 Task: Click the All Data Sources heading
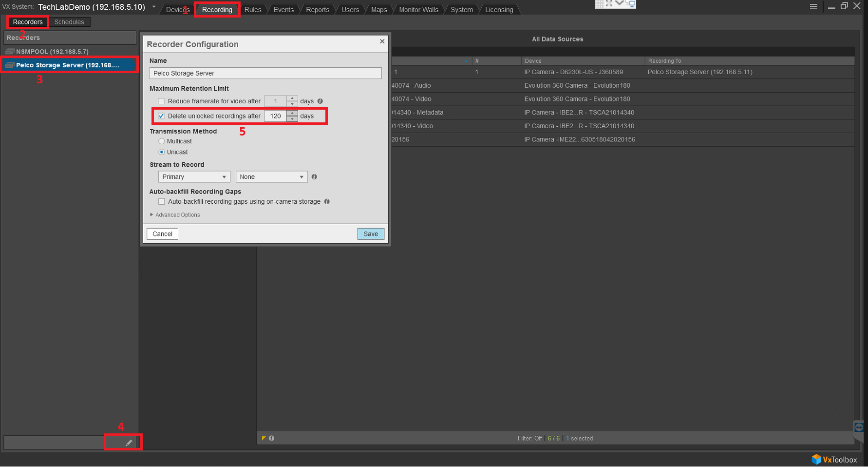pyautogui.click(x=558, y=39)
